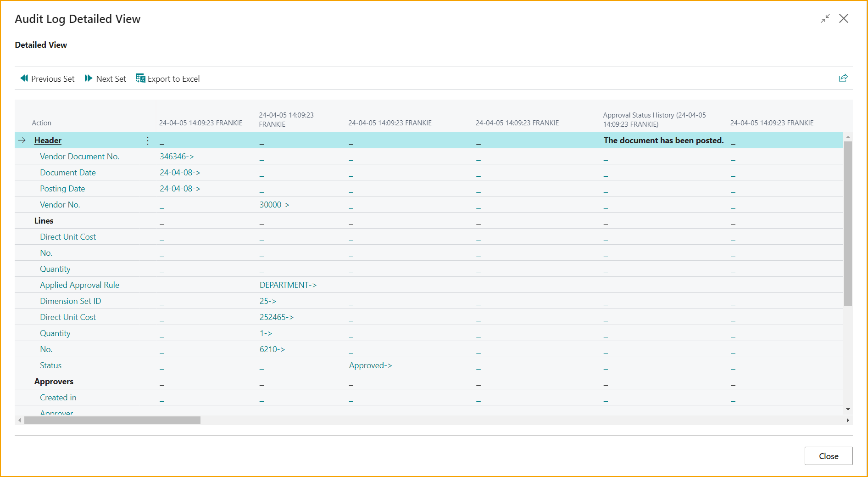Select the Lines group row

point(44,221)
